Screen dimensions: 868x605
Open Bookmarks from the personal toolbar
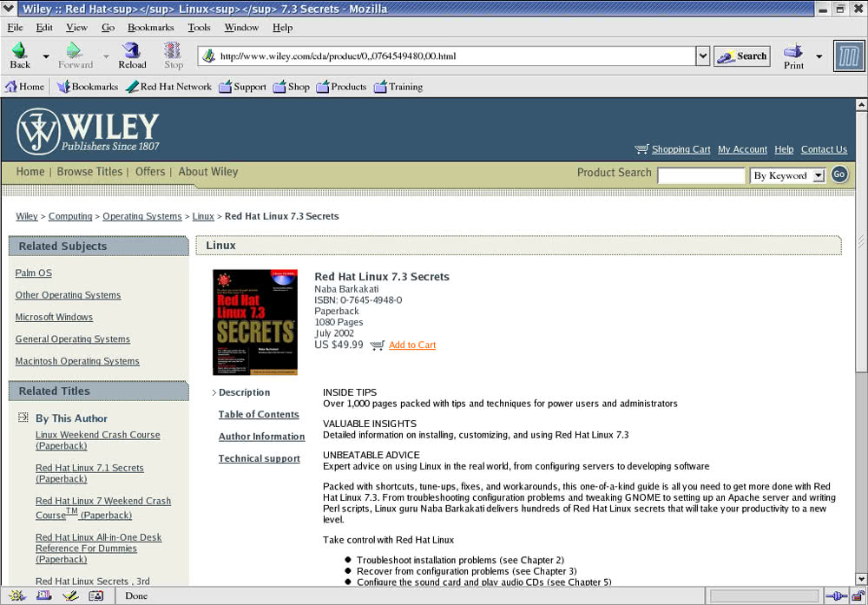pyautogui.click(x=88, y=87)
